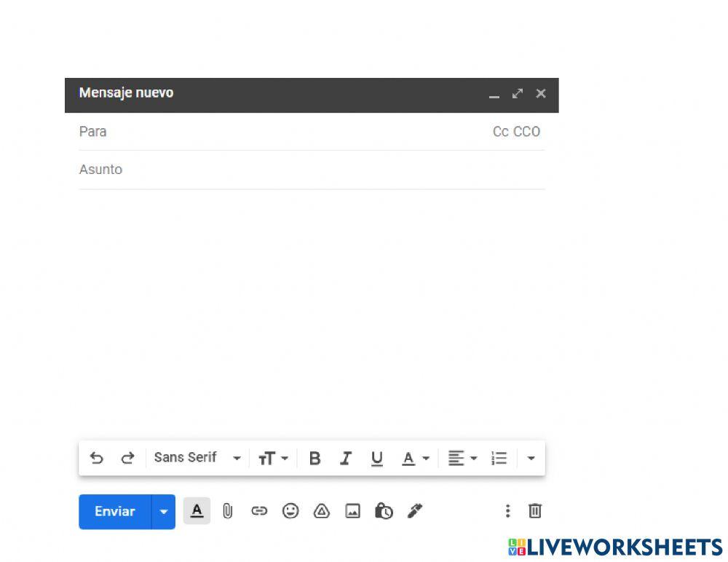The height and width of the screenshot is (562, 728).
Task: Toggle confidential mode lock-clock icon
Action: click(384, 511)
